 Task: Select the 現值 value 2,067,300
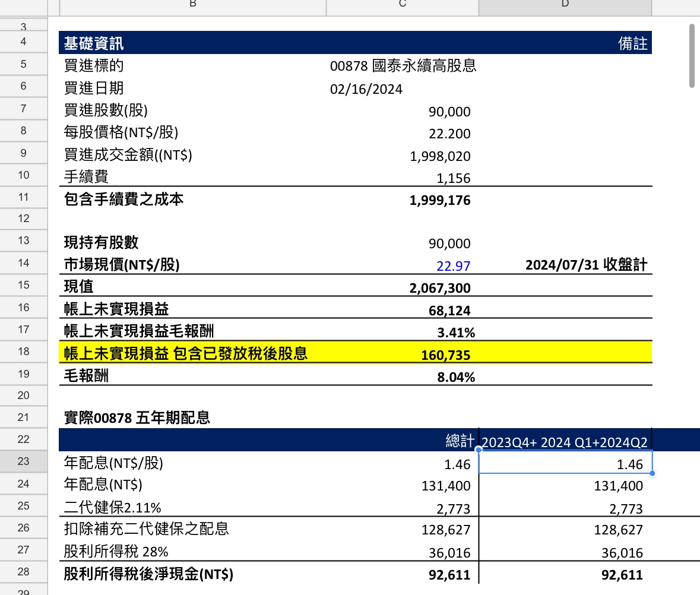click(440, 288)
